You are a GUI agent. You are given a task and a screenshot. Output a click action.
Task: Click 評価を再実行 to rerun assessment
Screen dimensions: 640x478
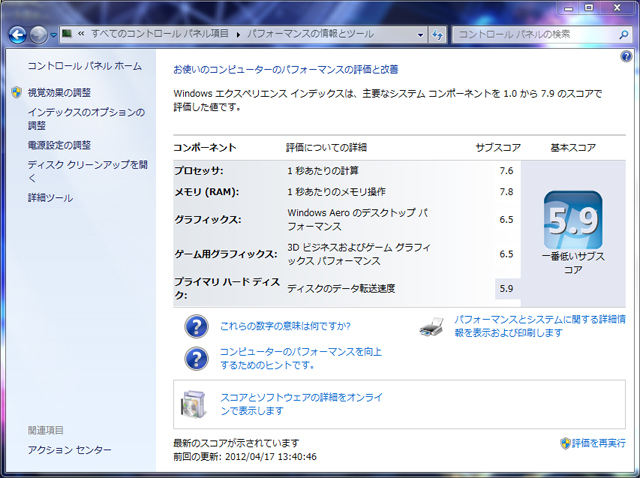(598, 443)
